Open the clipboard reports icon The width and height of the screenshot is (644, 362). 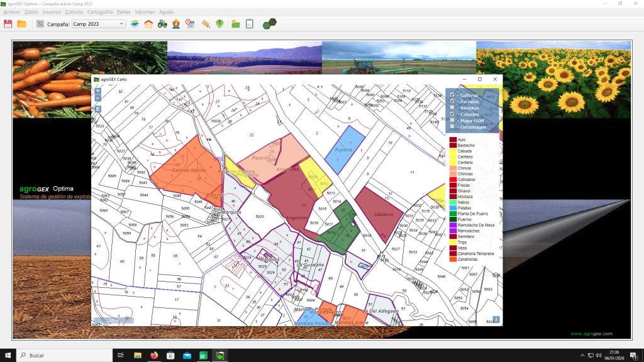pos(249,24)
